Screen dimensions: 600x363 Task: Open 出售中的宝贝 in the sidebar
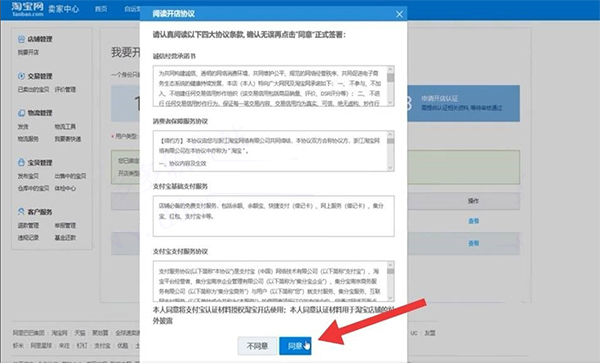[x=70, y=176]
